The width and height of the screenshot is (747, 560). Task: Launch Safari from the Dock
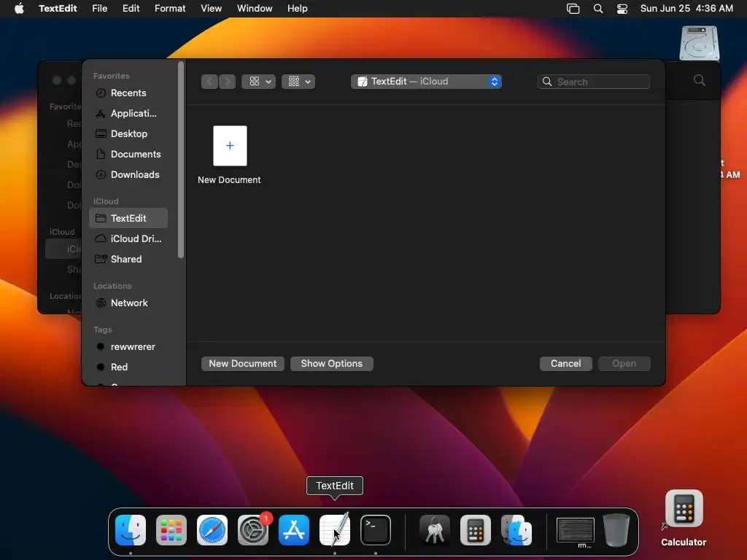tap(212, 530)
